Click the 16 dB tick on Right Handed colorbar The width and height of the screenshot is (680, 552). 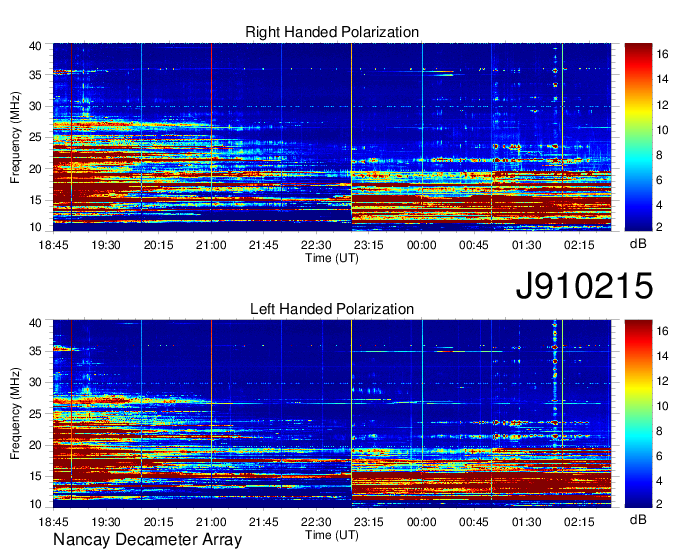tap(662, 54)
